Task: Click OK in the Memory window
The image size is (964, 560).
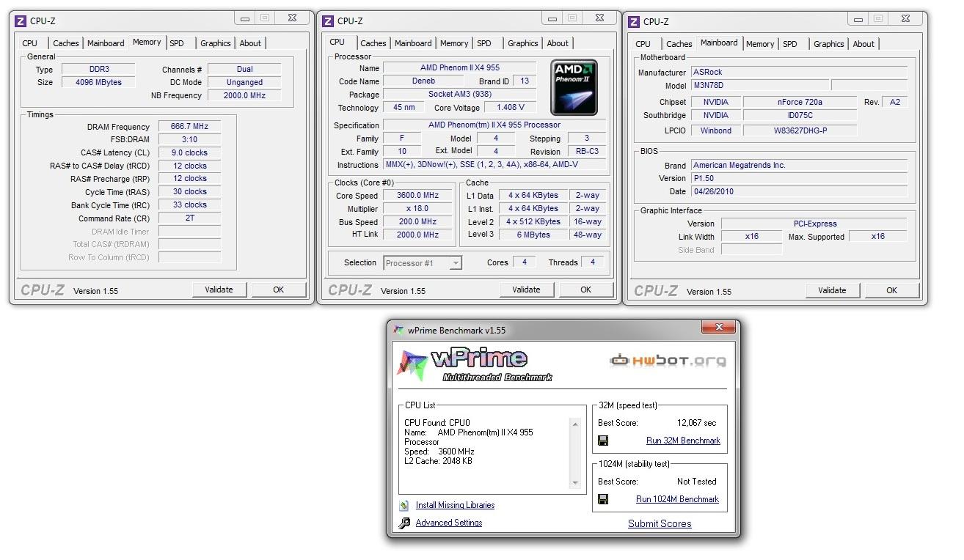Action: click(x=279, y=290)
